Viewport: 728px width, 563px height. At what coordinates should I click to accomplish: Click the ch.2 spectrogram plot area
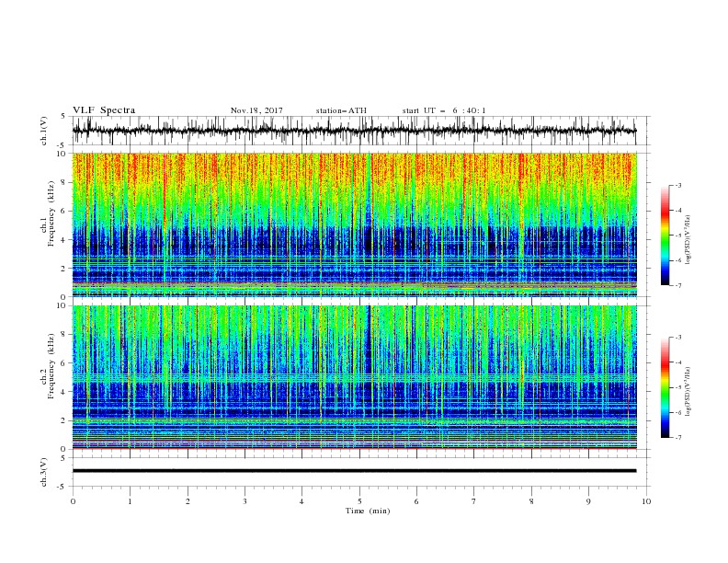click(354, 377)
